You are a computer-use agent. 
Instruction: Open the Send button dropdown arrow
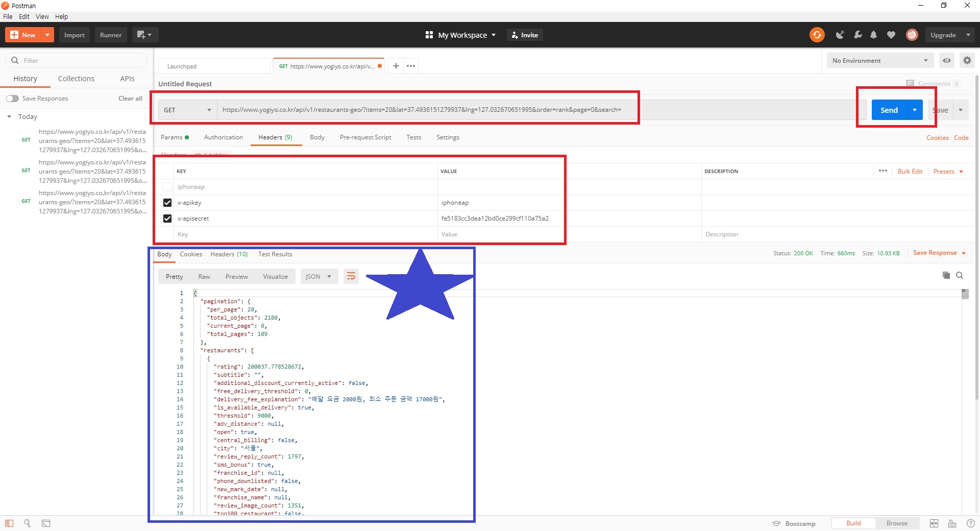coord(915,110)
